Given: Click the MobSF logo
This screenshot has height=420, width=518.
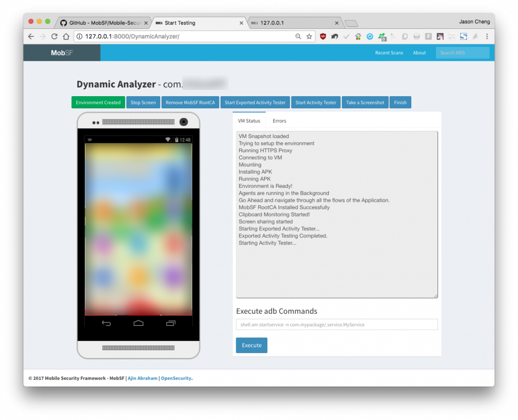Looking at the screenshot, I should click(x=62, y=53).
